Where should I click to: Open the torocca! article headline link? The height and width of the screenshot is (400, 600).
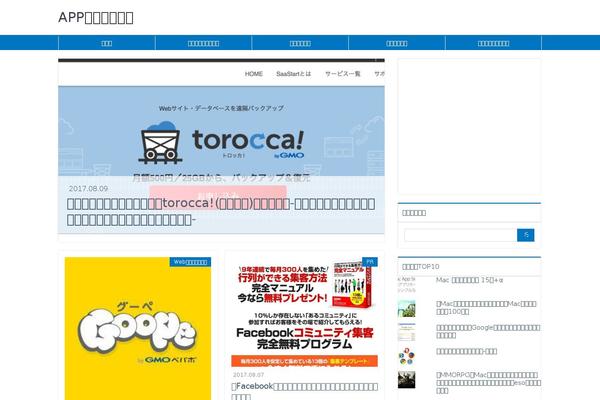[x=221, y=211]
